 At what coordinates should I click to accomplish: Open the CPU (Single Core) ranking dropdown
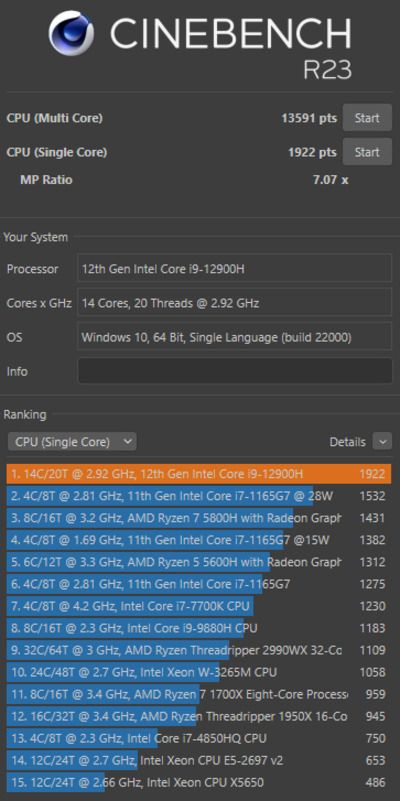(x=72, y=442)
